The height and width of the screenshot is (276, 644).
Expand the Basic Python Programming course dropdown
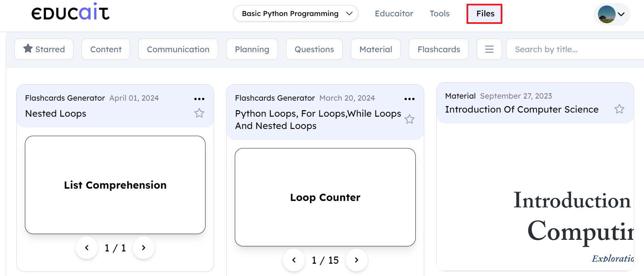pos(296,14)
